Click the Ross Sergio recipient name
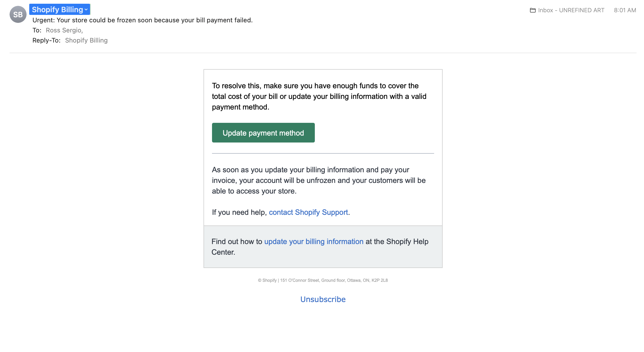This screenshot has height=352, width=644. [64, 30]
